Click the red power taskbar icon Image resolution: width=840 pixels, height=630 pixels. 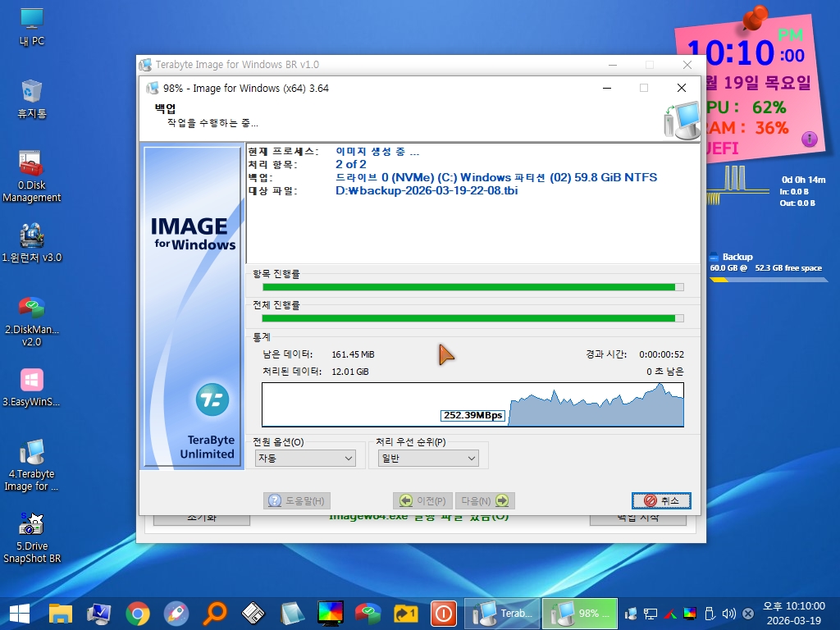(x=444, y=614)
